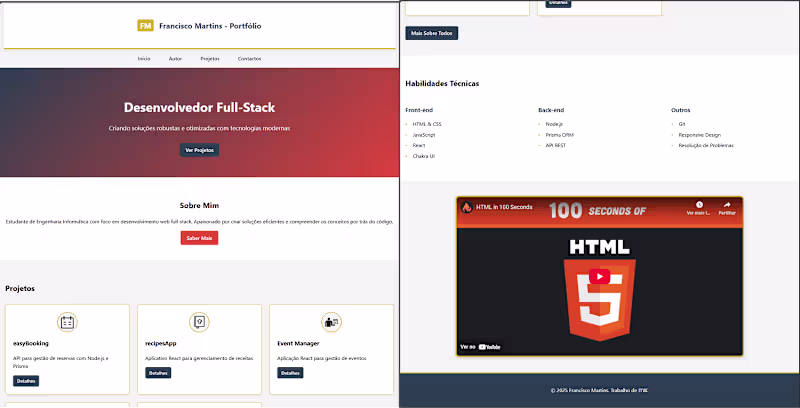Click the Outros column heading
This screenshot has width=800, height=408.
(x=681, y=110)
